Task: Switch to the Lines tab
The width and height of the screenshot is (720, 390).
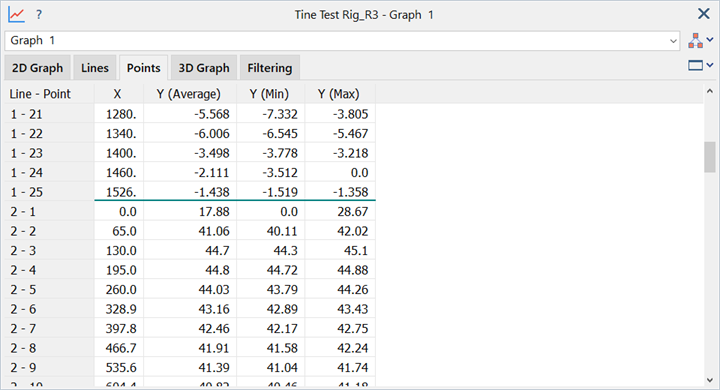Action: coord(95,68)
